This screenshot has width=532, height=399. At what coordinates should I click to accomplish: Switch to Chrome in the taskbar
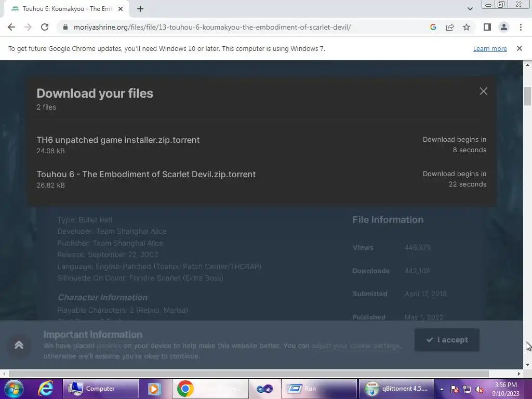tap(210, 389)
